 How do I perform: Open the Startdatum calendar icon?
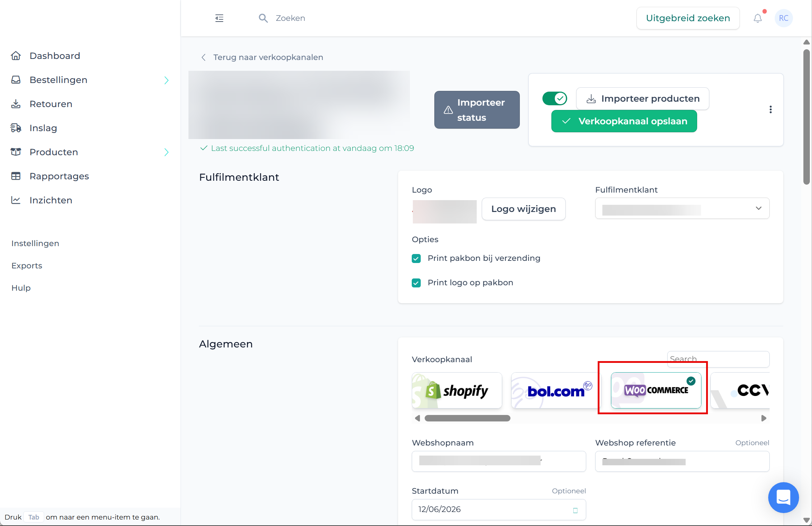coord(575,510)
